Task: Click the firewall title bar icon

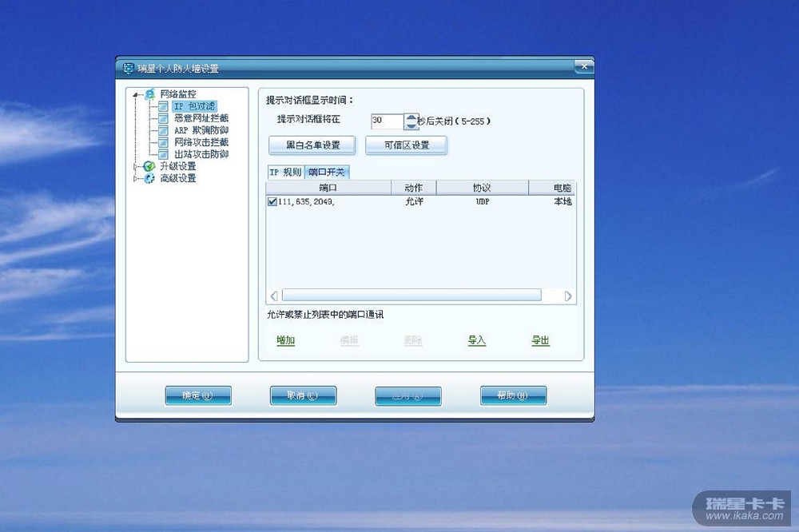Action: coord(129,68)
